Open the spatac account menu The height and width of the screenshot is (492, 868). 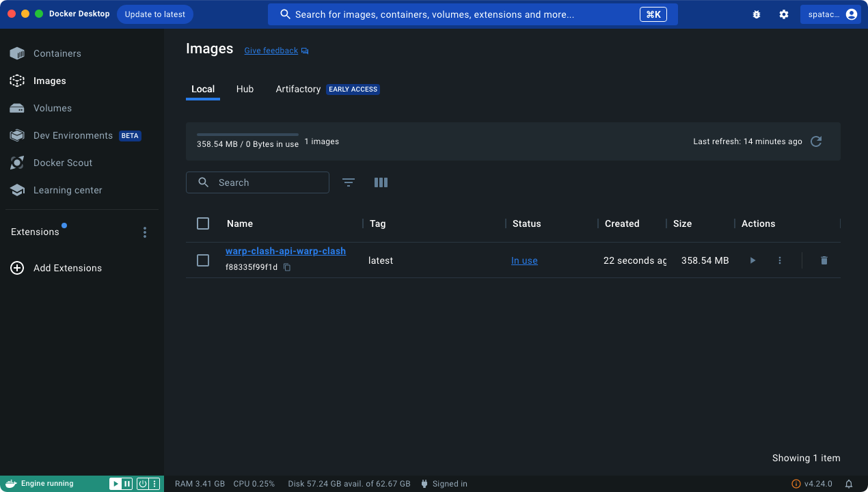pyautogui.click(x=830, y=14)
